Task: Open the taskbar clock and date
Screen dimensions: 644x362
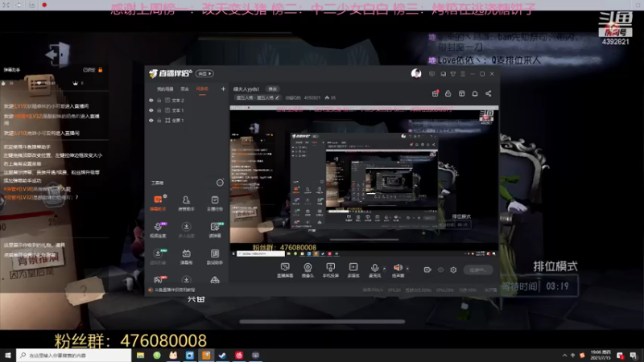Action: (x=601, y=355)
